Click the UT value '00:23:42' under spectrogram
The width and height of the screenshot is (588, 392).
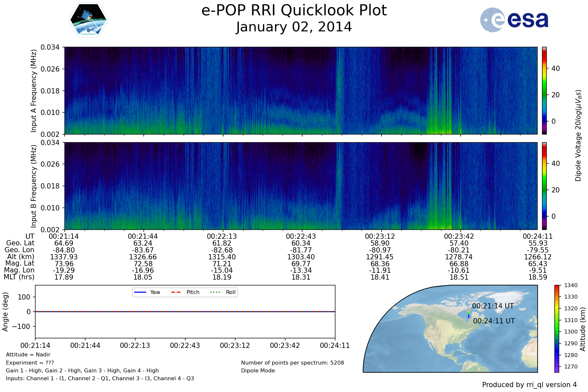pyautogui.click(x=459, y=236)
